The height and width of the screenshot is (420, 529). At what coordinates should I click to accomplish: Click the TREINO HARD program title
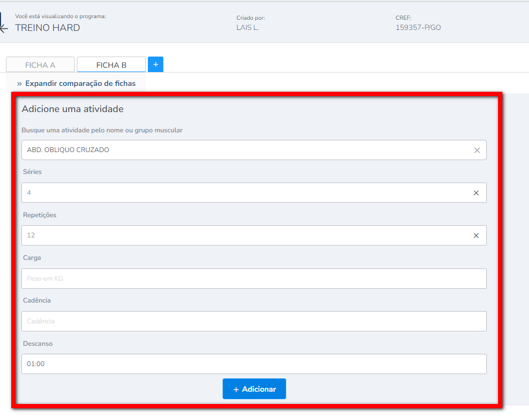click(48, 28)
